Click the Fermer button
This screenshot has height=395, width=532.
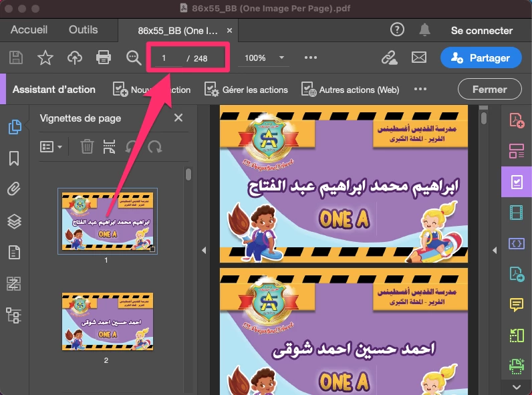tap(490, 90)
